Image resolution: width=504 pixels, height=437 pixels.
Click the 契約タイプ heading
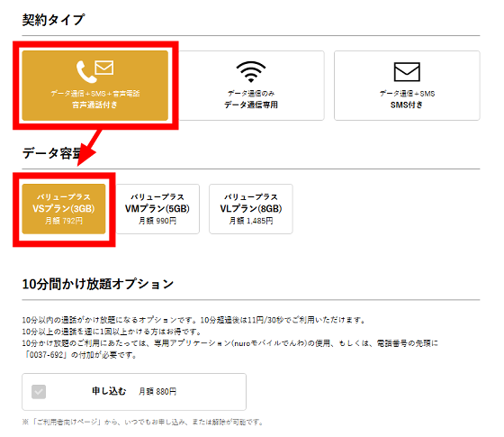pyautogui.click(x=53, y=20)
